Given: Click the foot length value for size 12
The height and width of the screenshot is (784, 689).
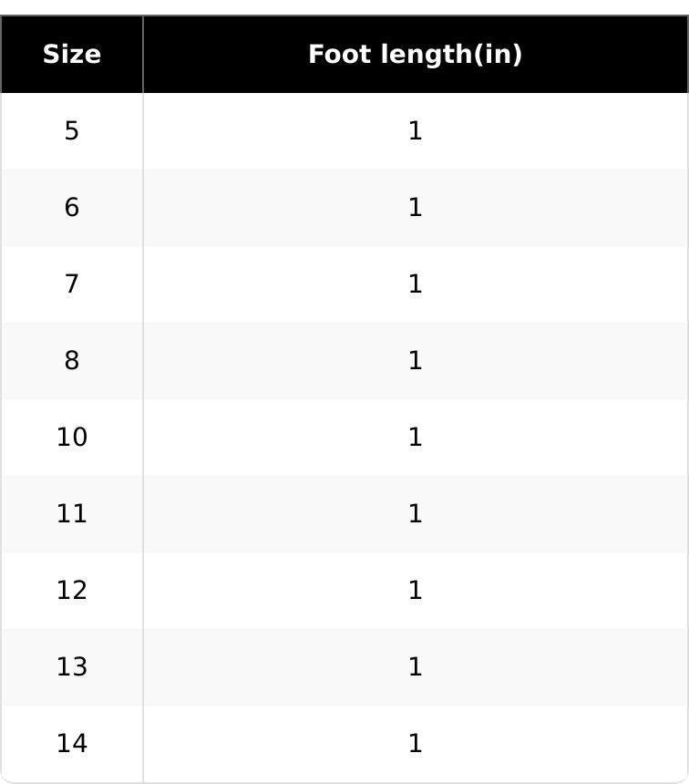Looking at the screenshot, I should point(415,591).
